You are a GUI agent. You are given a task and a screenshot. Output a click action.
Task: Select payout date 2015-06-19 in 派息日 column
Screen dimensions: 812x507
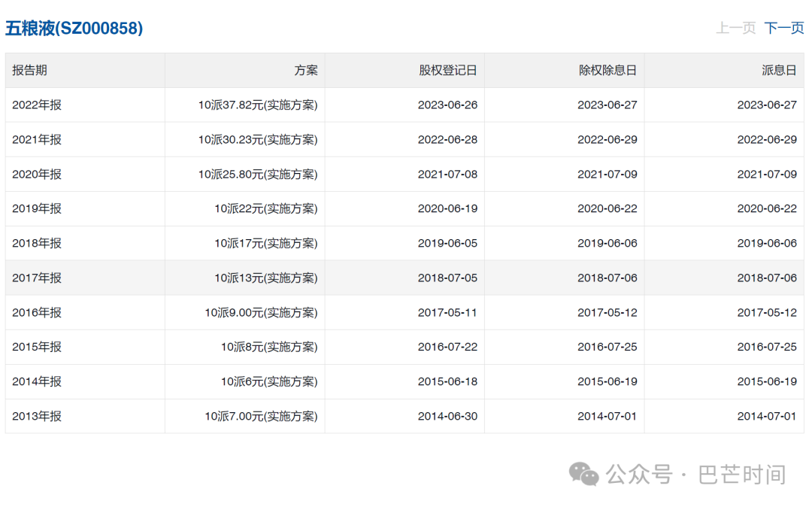[767, 381]
